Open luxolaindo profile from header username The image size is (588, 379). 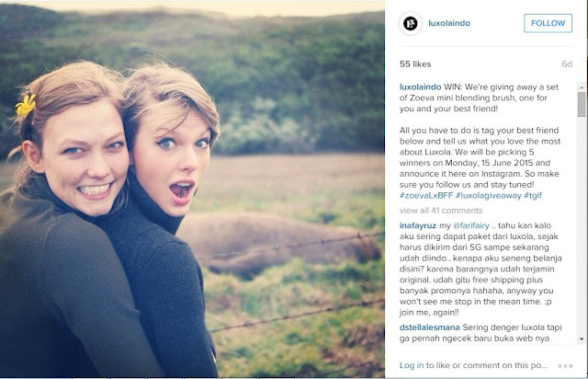pos(452,24)
